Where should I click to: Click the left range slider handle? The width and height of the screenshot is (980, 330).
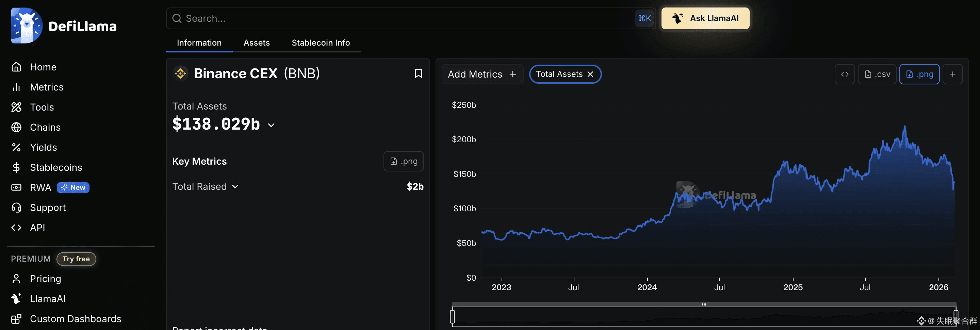[452, 316]
